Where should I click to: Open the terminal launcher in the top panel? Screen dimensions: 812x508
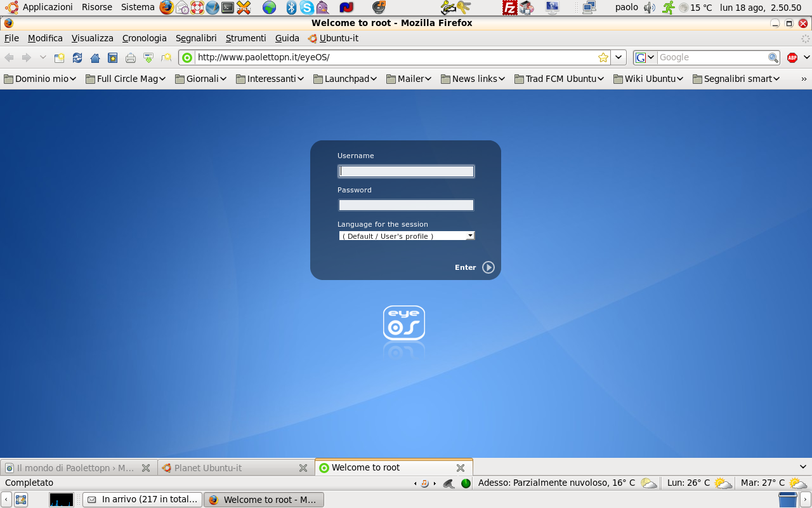click(x=228, y=8)
